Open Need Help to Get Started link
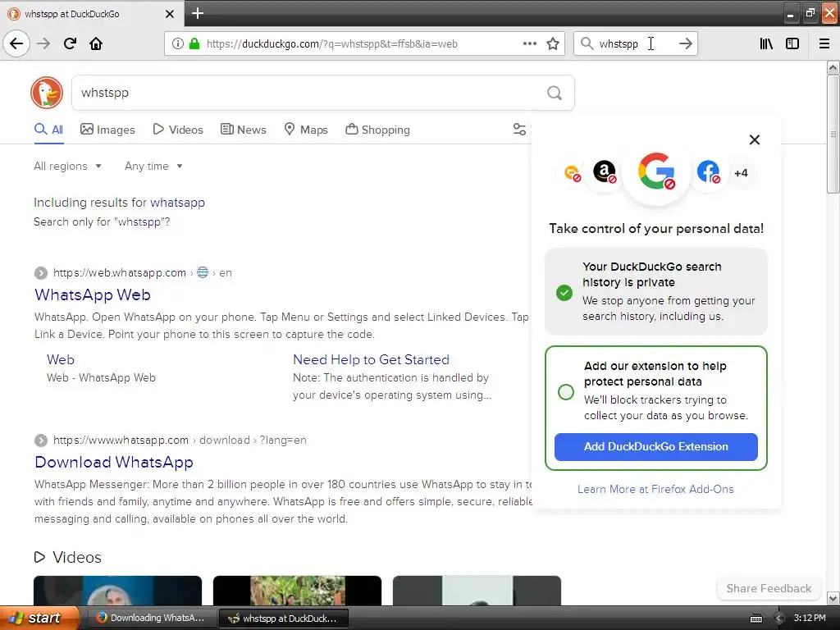840x630 pixels. point(372,359)
